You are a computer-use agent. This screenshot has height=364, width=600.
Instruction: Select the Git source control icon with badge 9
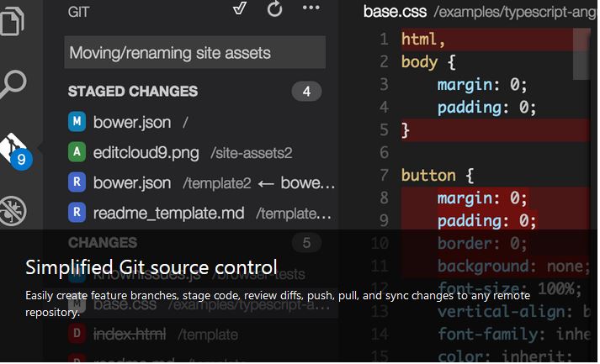(x=16, y=151)
